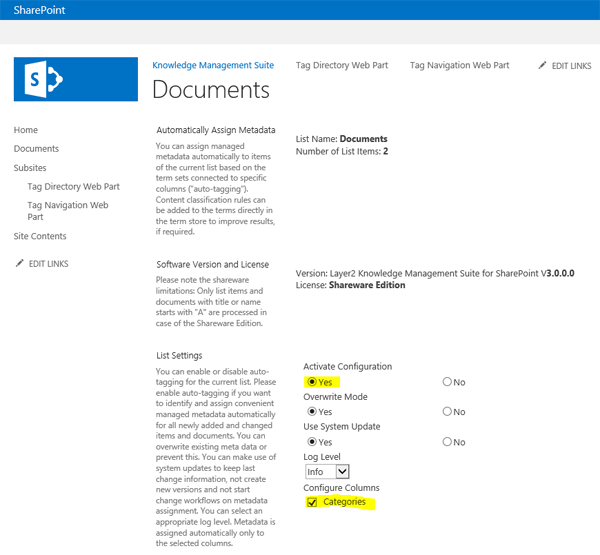Click the Use System Update label

342,427
